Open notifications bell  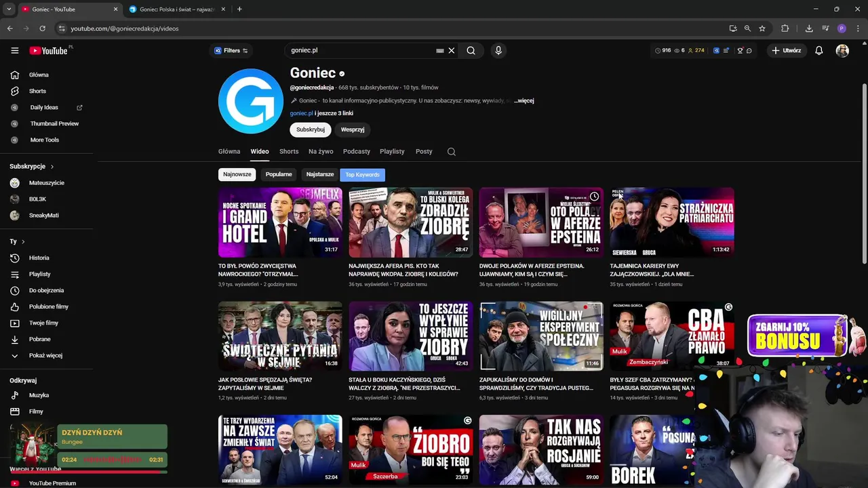(819, 50)
